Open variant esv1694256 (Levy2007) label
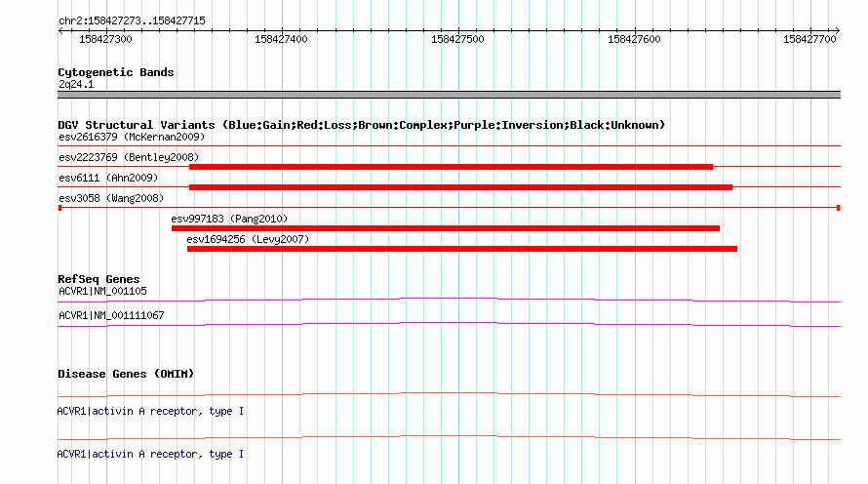Viewport: 868px width, 484px height. click(x=248, y=239)
